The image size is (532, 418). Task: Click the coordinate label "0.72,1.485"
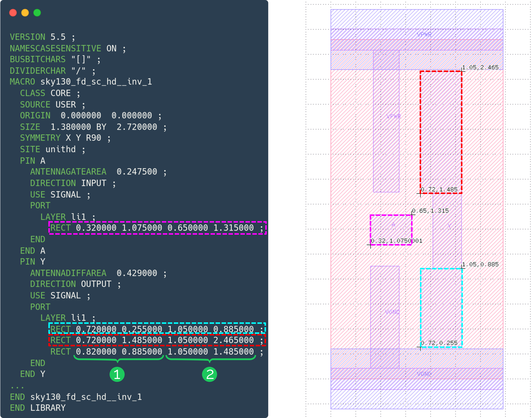point(439,189)
